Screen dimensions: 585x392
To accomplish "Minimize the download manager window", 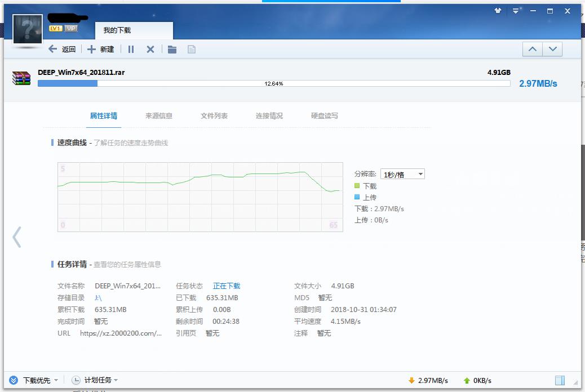I will point(533,11).
